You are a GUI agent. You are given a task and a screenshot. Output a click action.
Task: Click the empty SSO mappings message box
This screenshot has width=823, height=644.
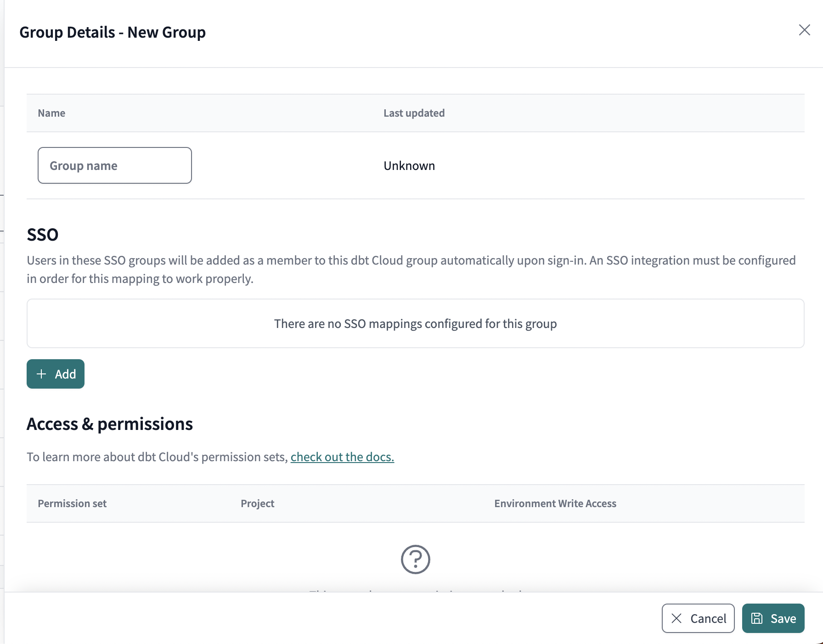(x=415, y=323)
